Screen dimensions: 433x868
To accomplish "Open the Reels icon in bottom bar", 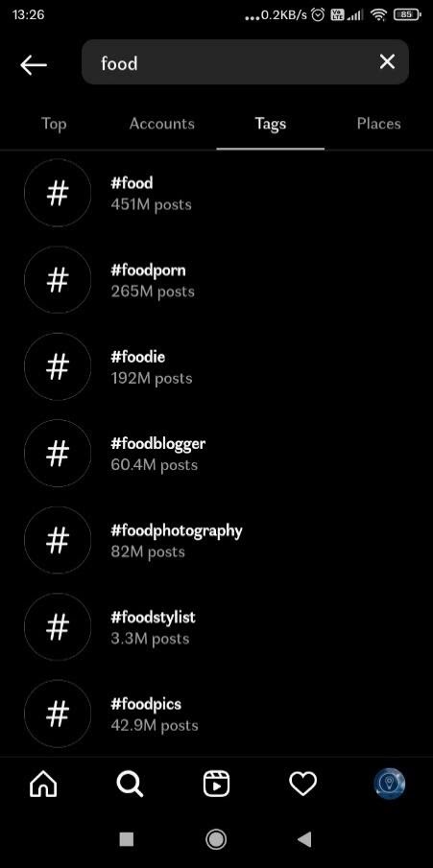I will pos(216,784).
